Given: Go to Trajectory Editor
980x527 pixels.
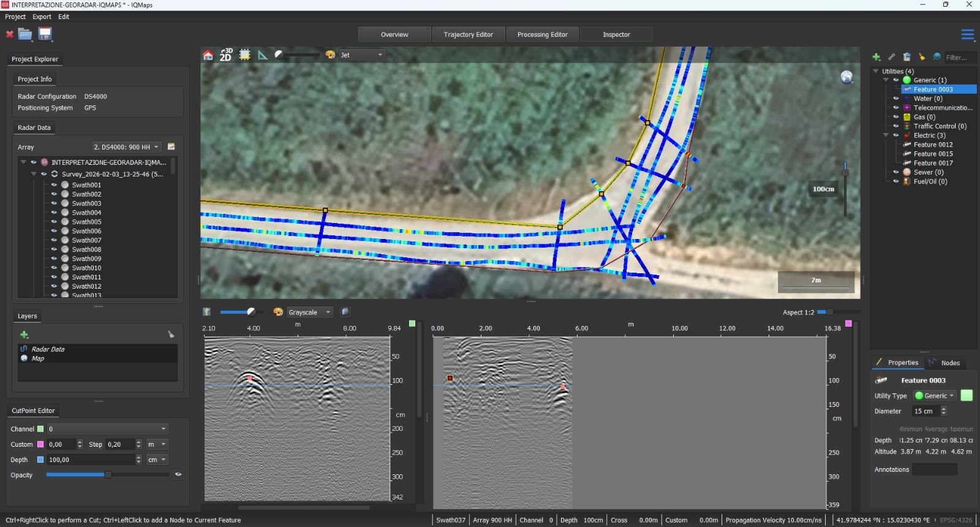Looking at the screenshot, I should point(468,34).
